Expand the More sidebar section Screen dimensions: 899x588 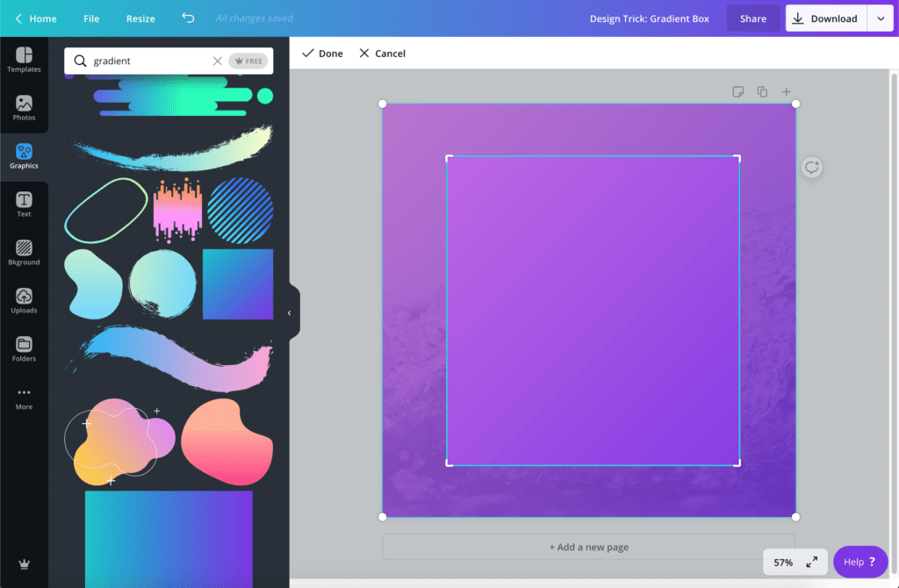tap(24, 397)
